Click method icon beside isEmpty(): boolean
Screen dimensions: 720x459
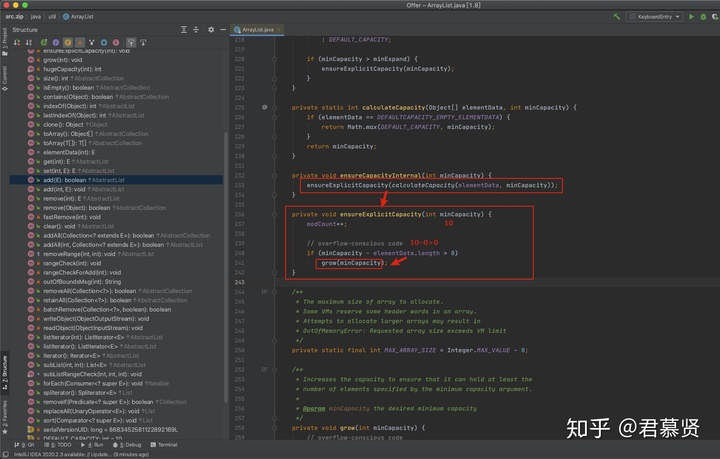click(31, 87)
